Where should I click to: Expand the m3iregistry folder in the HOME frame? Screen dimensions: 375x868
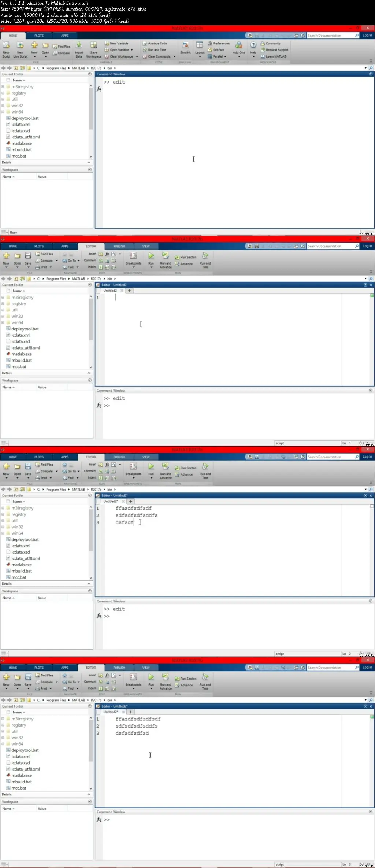3,87
